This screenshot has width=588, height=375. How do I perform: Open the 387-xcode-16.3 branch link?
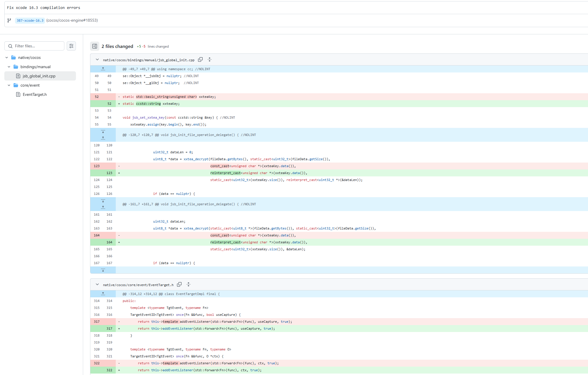click(x=30, y=20)
